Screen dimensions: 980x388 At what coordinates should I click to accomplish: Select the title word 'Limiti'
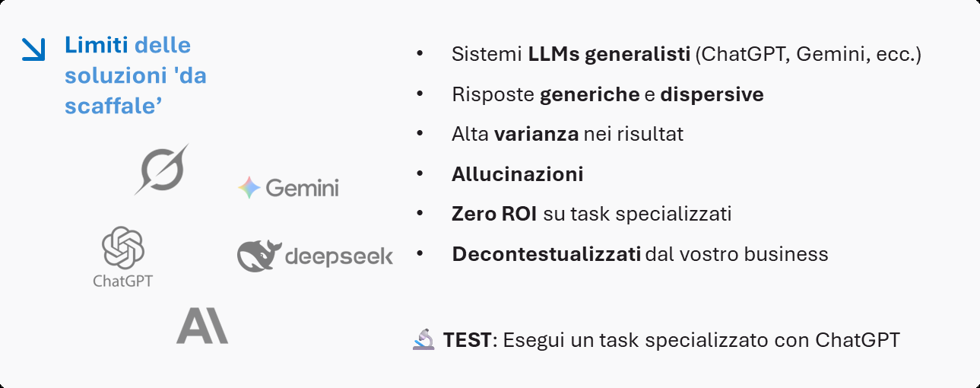point(97,46)
